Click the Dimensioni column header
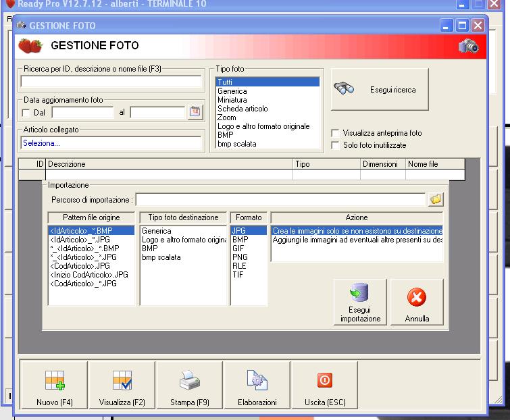The height and width of the screenshot is (420, 510). coord(383,164)
